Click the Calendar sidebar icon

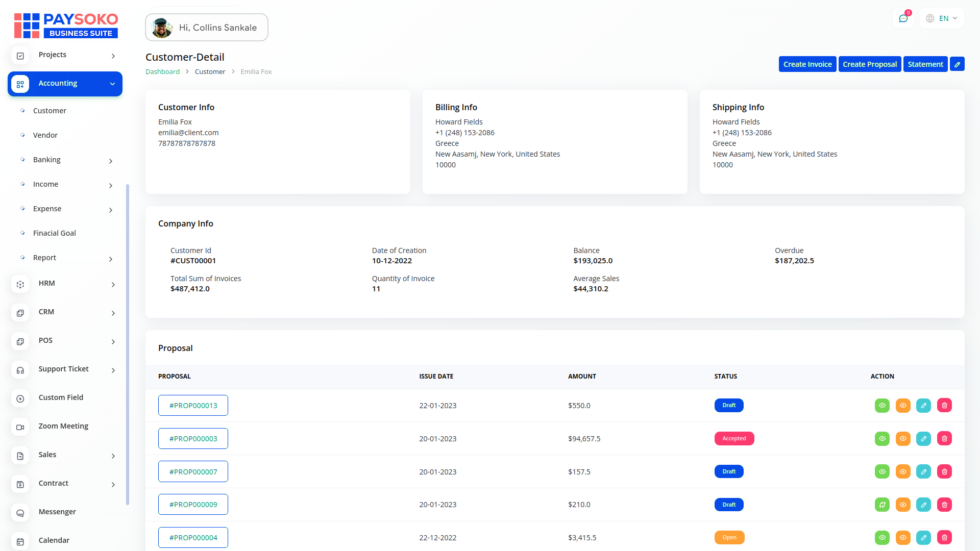[20, 541]
